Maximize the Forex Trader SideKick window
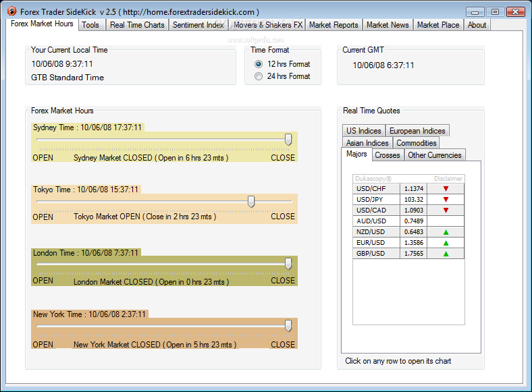 tap(495, 12)
